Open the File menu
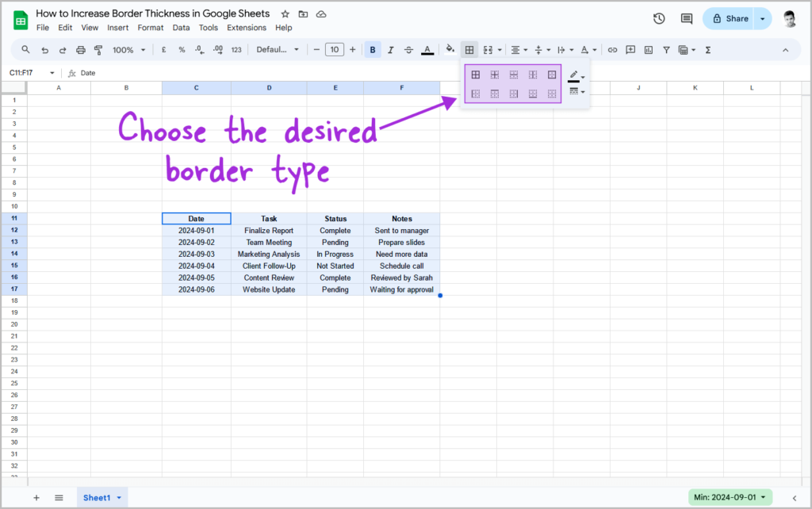Viewport: 812px width, 509px height. click(43, 28)
